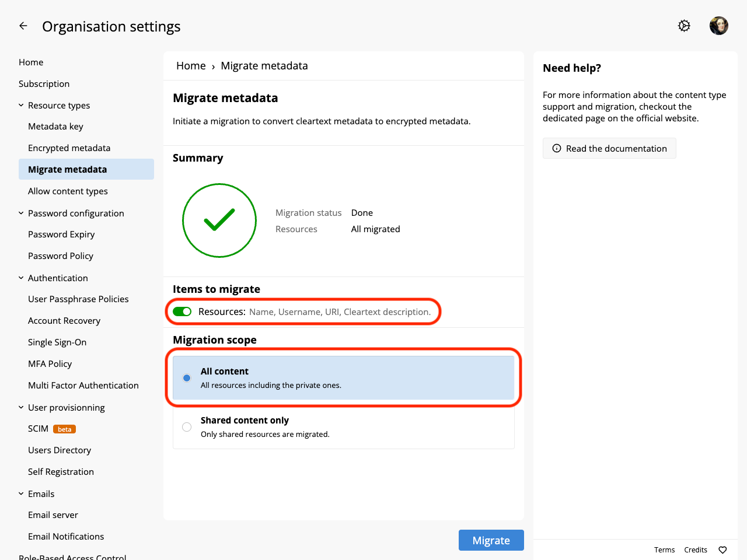
Task: Click the info icon on documentation button
Action: point(557,148)
